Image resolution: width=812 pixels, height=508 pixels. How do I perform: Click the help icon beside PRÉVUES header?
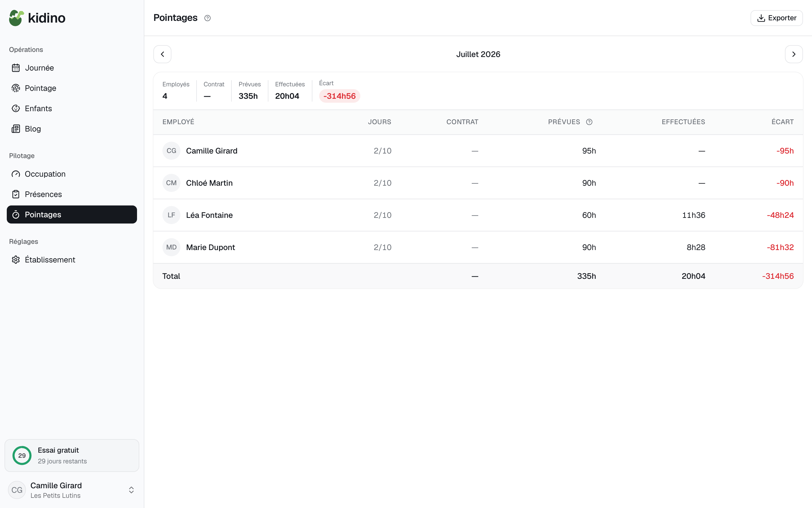(x=589, y=122)
